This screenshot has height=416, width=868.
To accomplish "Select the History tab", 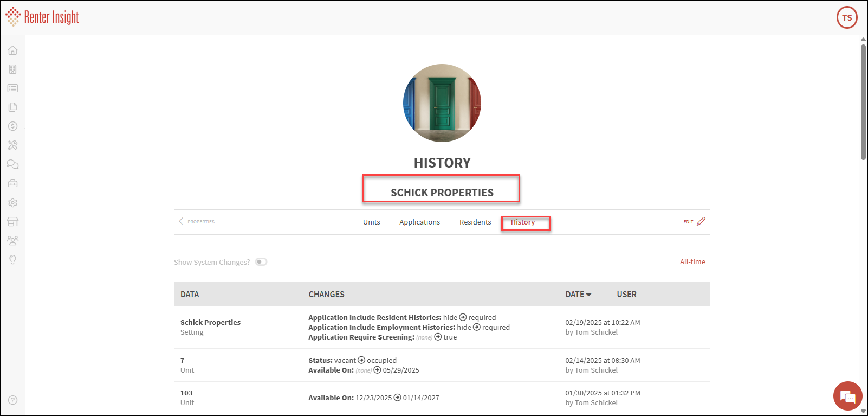I will [x=523, y=222].
